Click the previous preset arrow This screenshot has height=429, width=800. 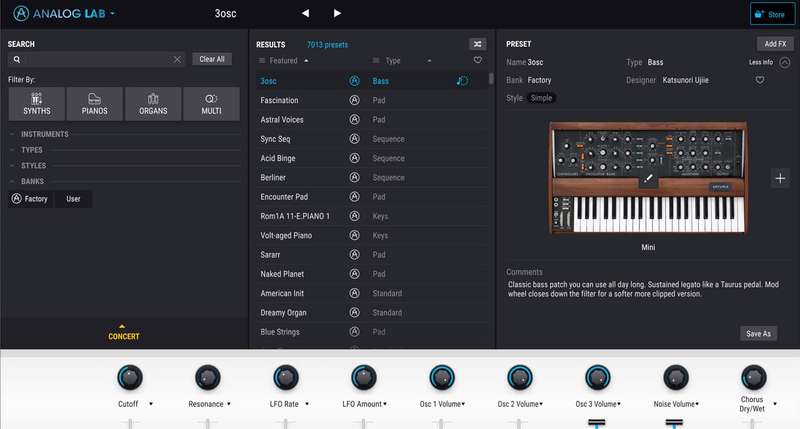(305, 13)
